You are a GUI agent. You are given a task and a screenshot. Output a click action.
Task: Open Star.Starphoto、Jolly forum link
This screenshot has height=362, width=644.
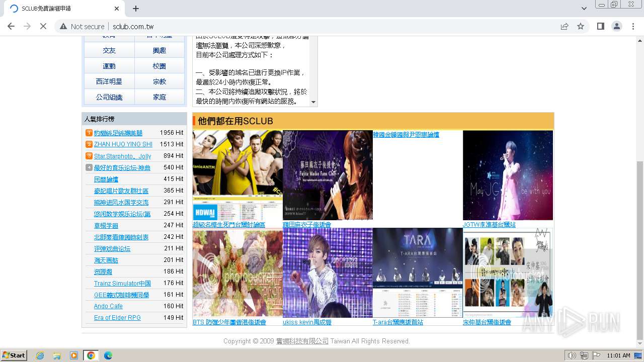point(122,156)
